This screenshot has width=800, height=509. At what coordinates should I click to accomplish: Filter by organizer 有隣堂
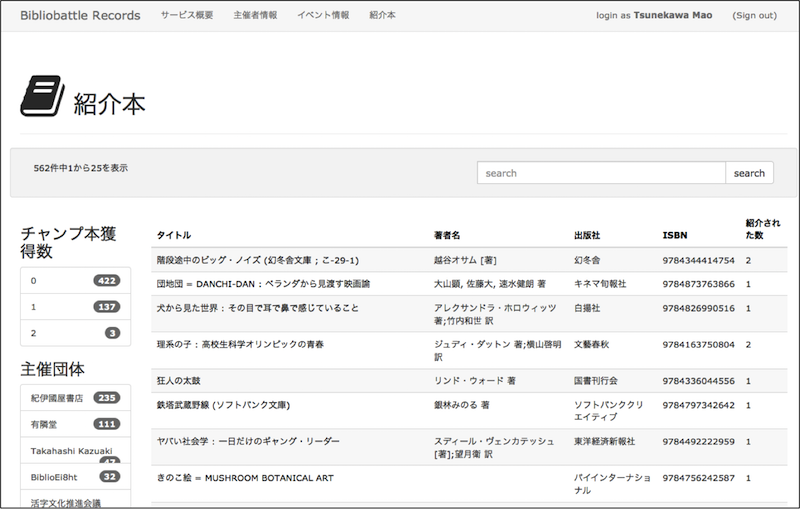coord(76,424)
